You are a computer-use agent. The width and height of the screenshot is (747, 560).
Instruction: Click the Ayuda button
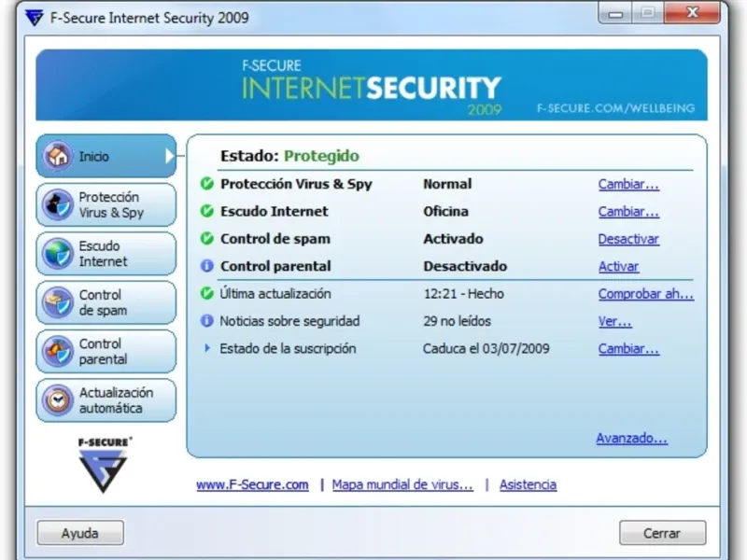[x=80, y=533]
